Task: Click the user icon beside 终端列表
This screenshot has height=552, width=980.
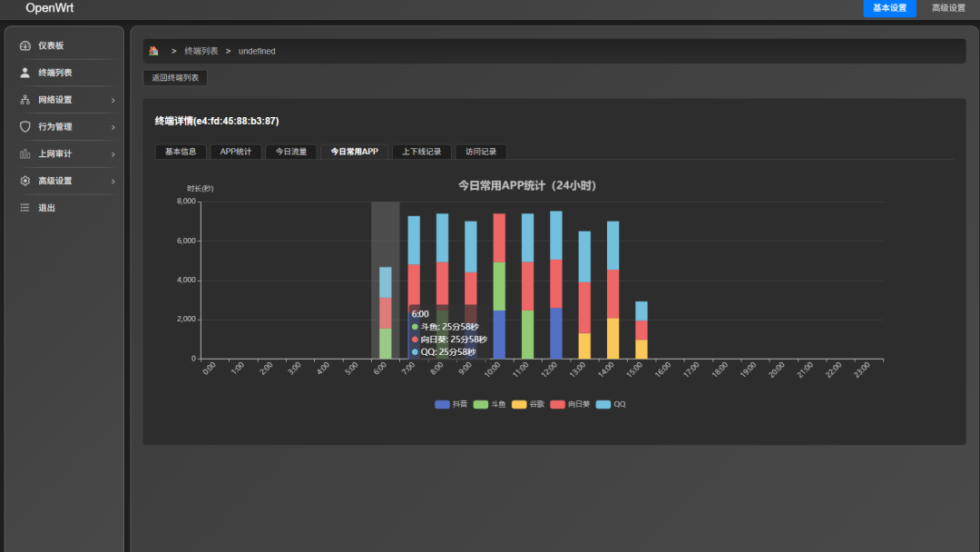Action: click(25, 73)
